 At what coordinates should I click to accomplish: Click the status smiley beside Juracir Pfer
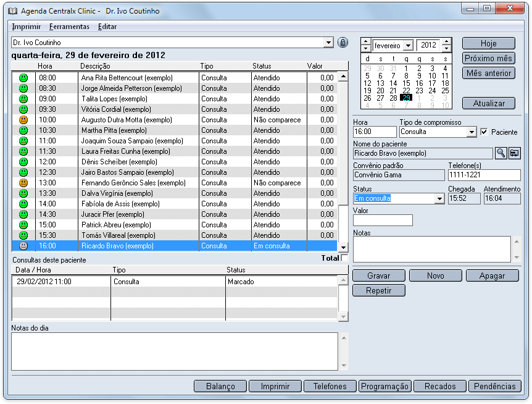pyautogui.click(x=23, y=214)
